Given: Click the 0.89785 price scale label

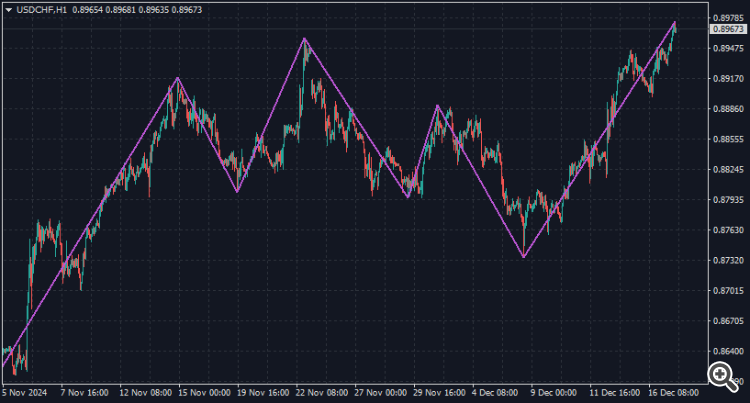Looking at the screenshot, I should (x=728, y=18).
